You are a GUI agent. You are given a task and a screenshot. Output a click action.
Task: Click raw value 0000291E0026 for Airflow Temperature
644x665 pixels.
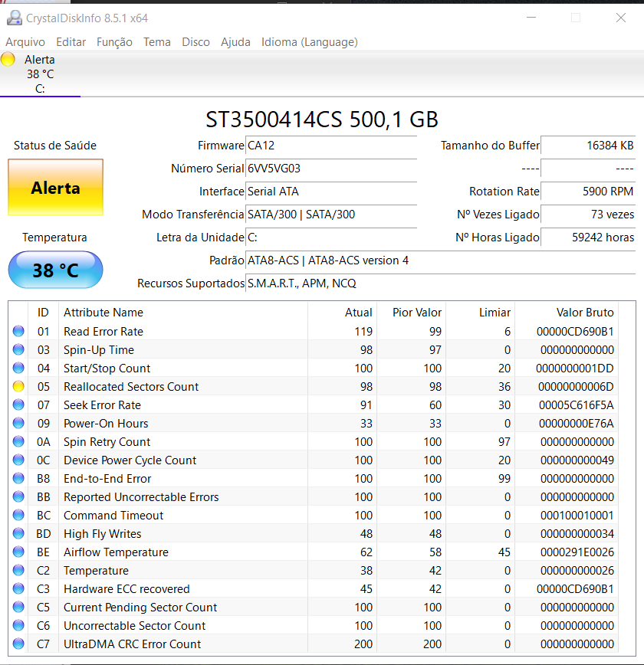577,552
